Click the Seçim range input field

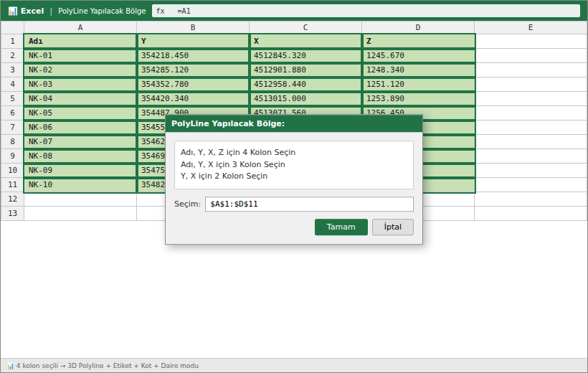point(309,204)
